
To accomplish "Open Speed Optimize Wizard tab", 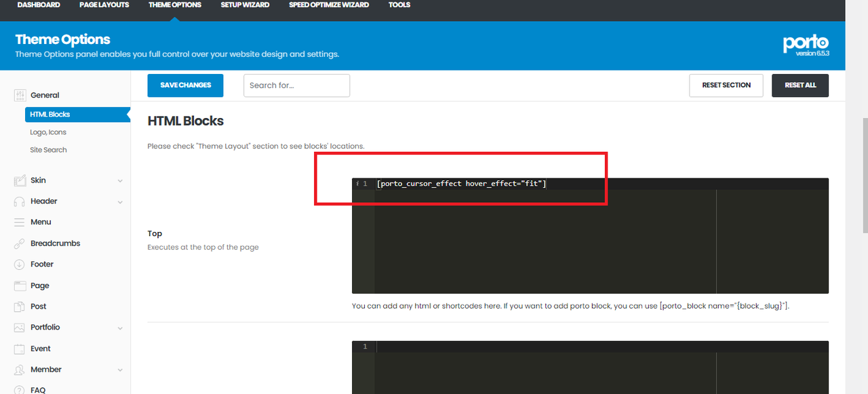I will [329, 5].
